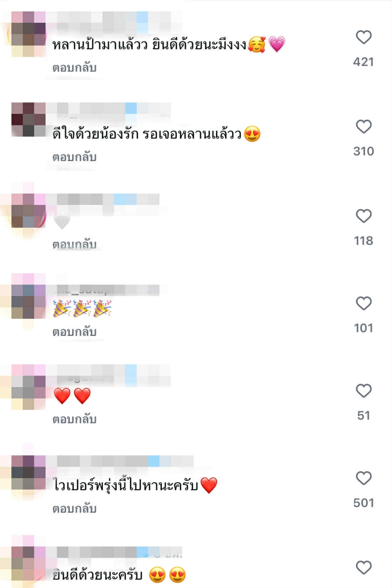Reply to the comment 'ไวเปอร์พรุ่งนี้ไปหานะครับ'
The width and height of the screenshot is (392, 588).
click(74, 509)
